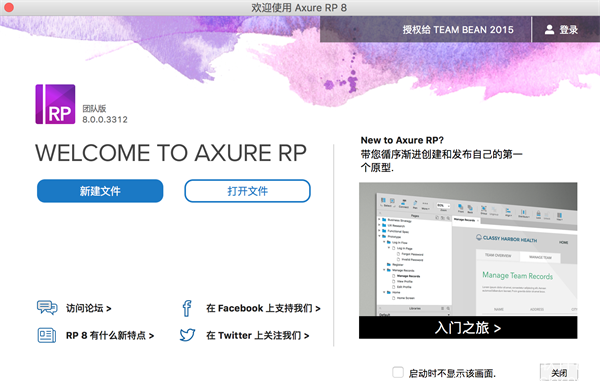Open the 在 Facebook 上支持我们 link
This screenshot has width=600, height=392.
263,308
